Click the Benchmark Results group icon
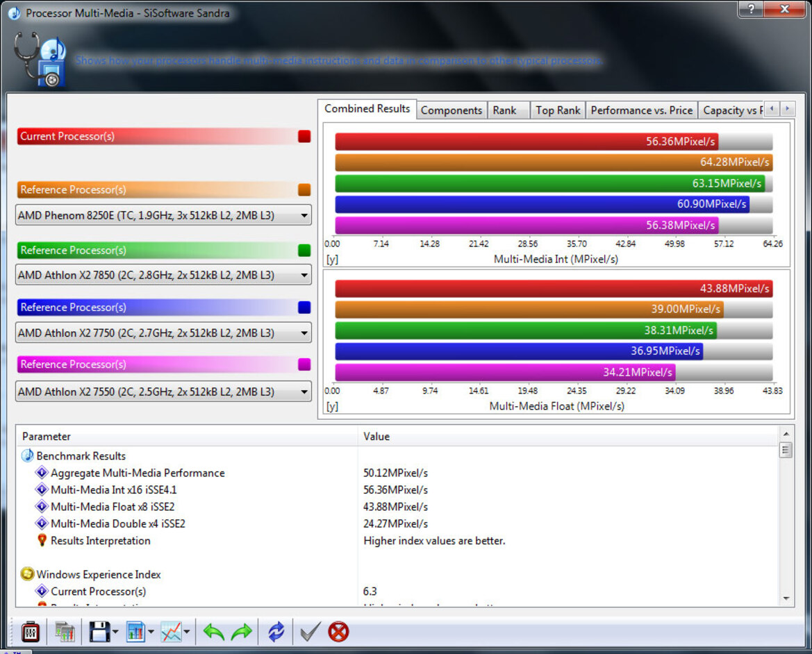The width and height of the screenshot is (812, 654). point(27,456)
